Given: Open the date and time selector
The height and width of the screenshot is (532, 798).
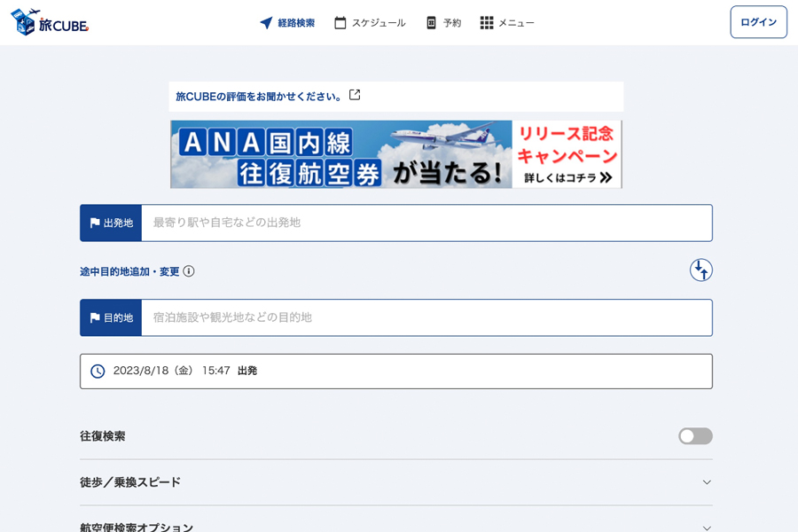Looking at the screenshot, I should (396, 372).
